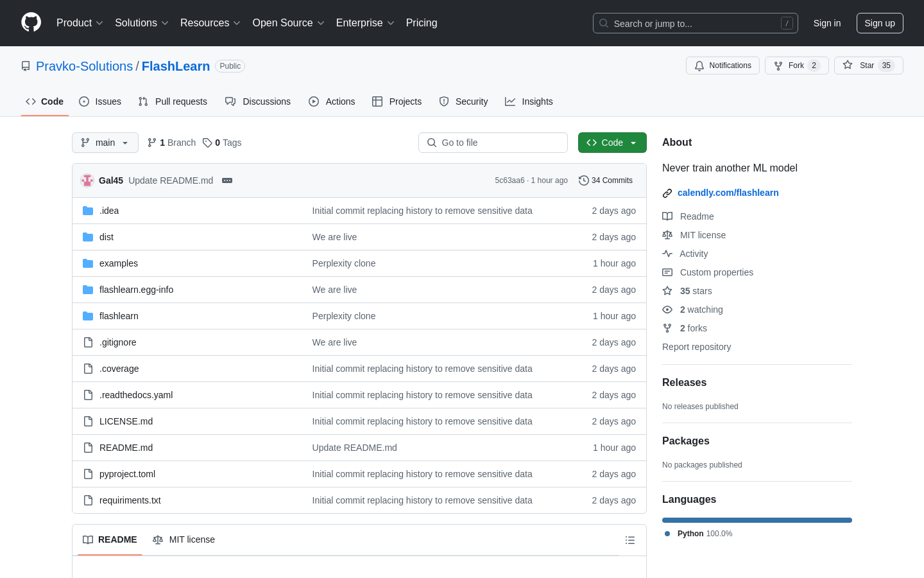
Task: Click the Notifications bell button
Action: tap(723, 66)
